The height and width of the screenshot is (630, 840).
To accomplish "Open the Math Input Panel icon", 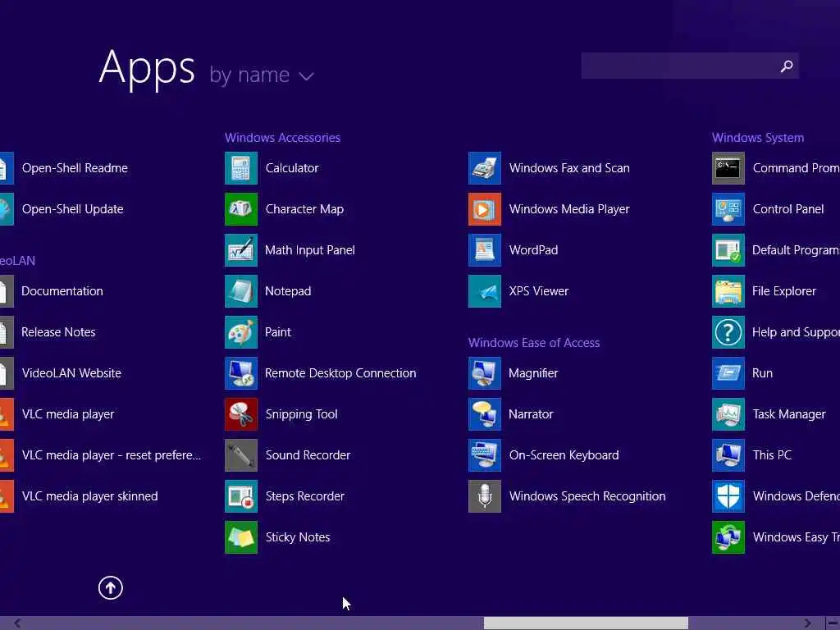I will pyautogui.click(x=241, y=250).
